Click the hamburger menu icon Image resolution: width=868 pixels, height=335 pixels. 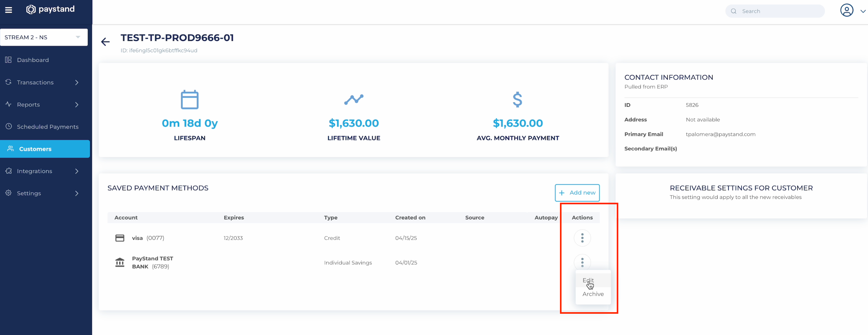coord(9,10)
